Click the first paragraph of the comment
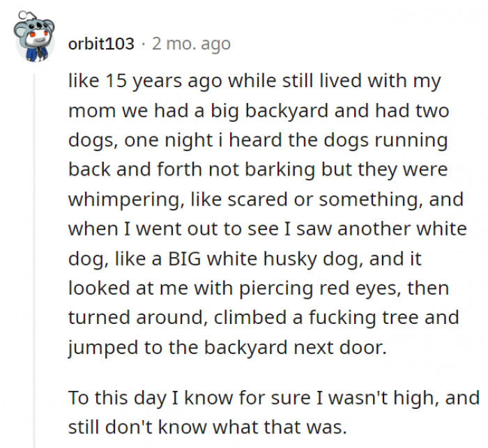Viewport: 488px width, 448px height. click(267, 214)
